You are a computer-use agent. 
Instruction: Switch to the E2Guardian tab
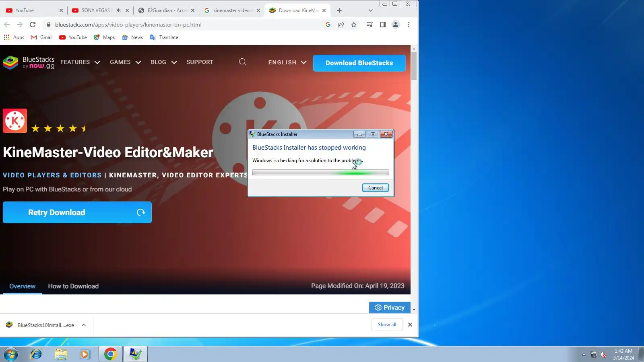coord(166,10)
